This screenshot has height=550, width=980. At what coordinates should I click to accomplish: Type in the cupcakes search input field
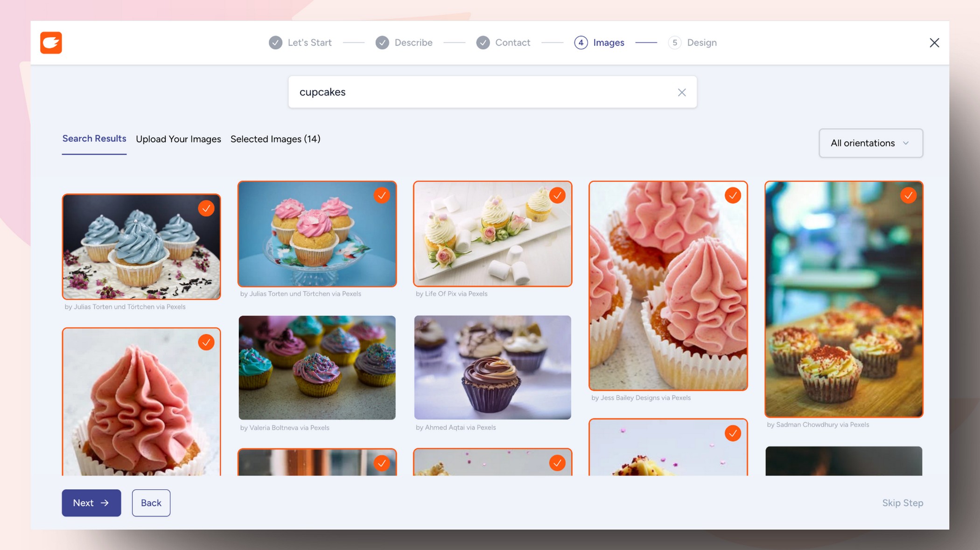click(x=490, y=91)
